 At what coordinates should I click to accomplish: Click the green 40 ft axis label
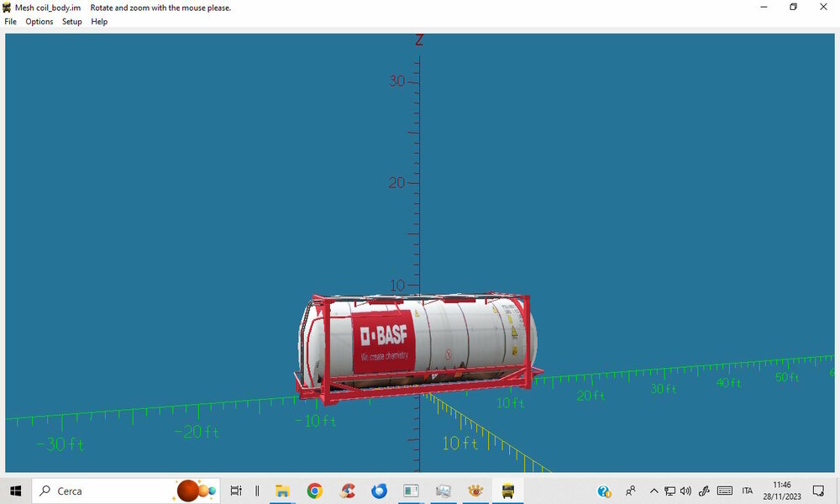[x=728, y=383]
